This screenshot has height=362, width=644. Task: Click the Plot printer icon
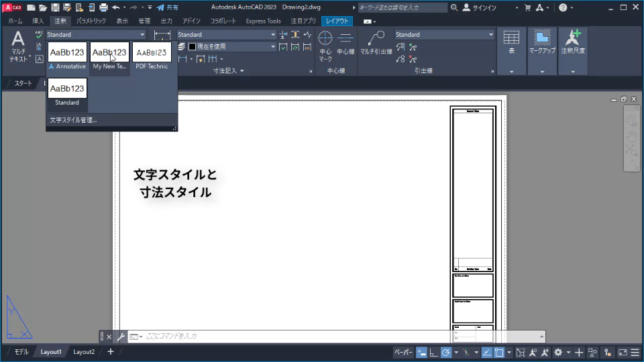coord(103,7)
